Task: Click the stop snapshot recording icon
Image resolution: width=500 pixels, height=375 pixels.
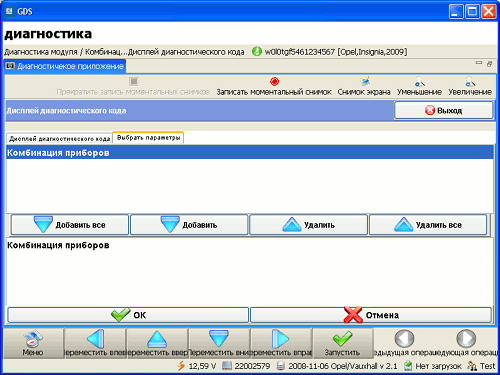Action: (x=134, y=81)
